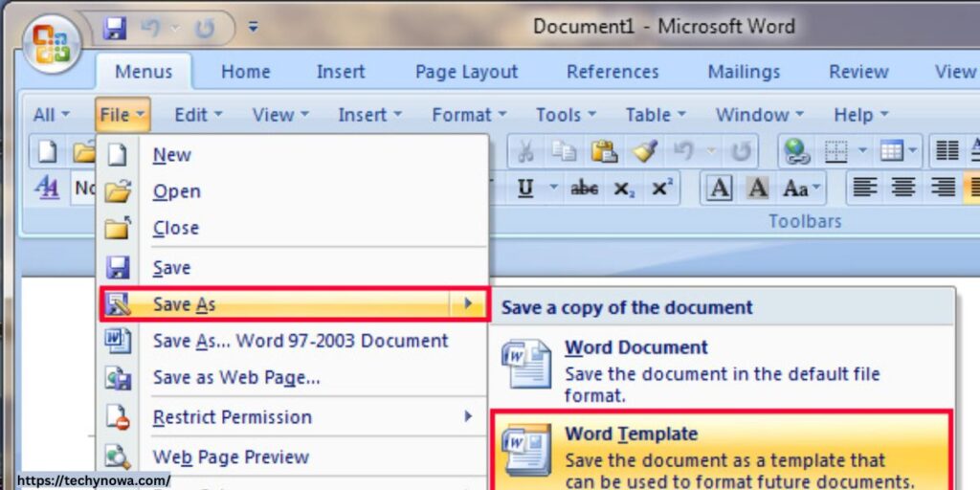Choose Save from the File menu
980x490 pixels.
click(293, 268)
